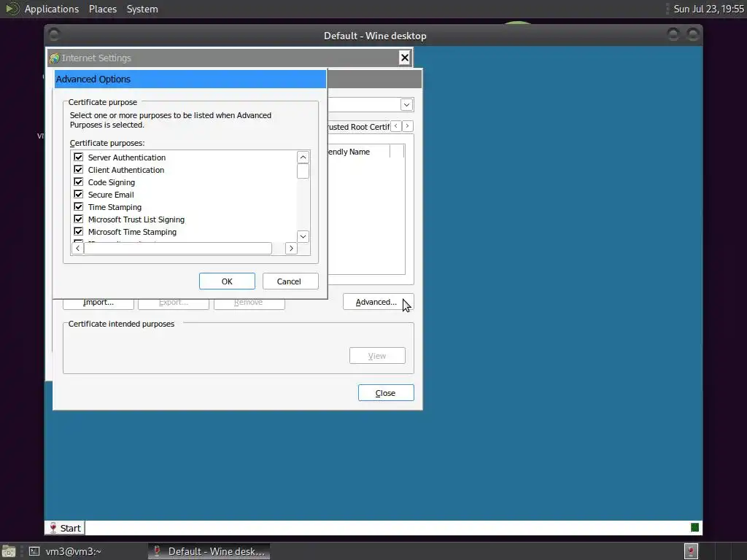Click the distro logo icon in top panel
Viewport: 747px width, 560px height.
click(12, 9)
